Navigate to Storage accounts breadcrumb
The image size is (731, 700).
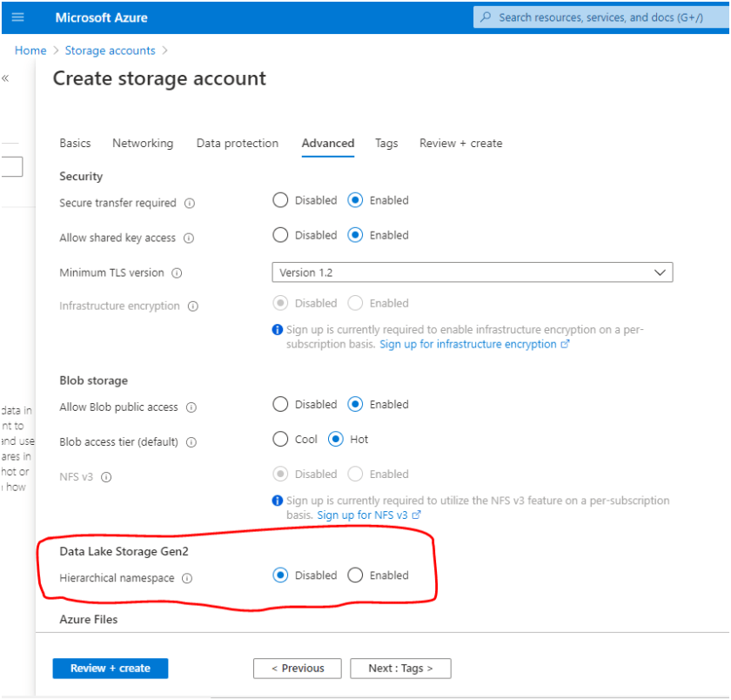pos(110,50)
